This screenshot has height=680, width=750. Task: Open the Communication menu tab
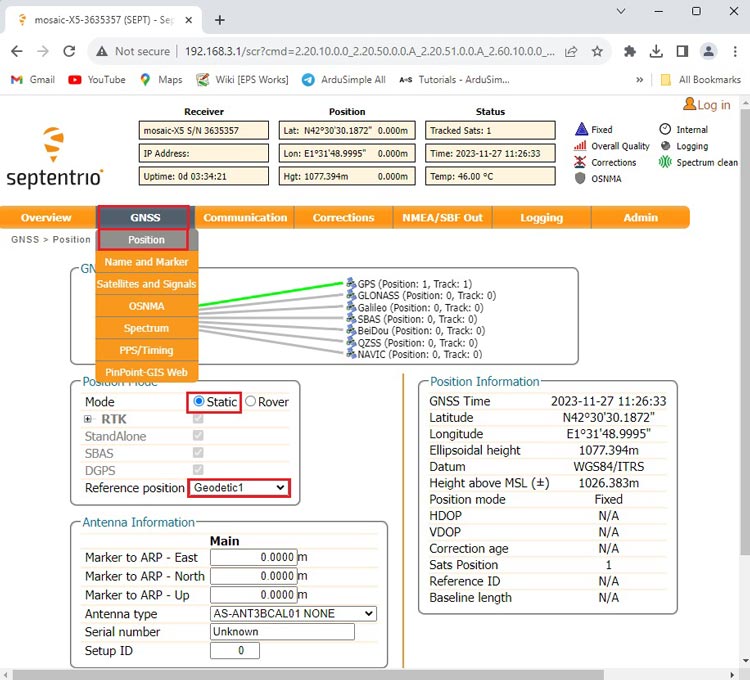pos(245,217)
